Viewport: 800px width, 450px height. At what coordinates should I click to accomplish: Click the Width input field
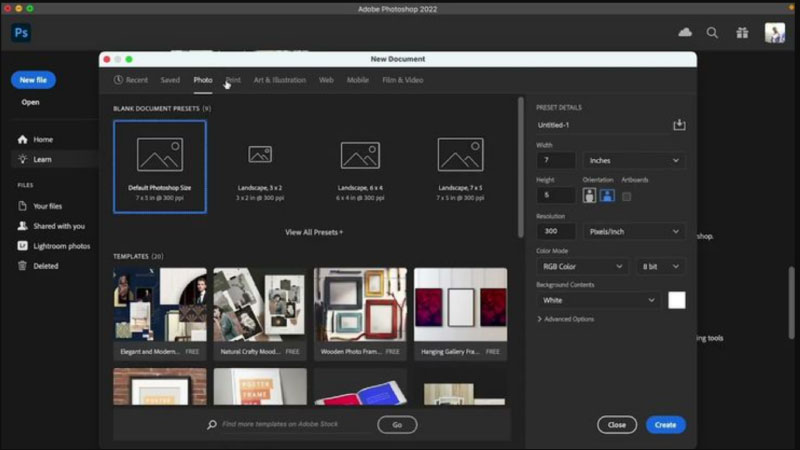coord(556,161)
